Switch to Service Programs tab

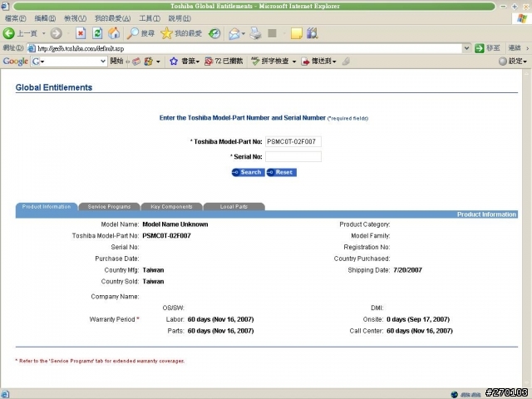point(109,207)
